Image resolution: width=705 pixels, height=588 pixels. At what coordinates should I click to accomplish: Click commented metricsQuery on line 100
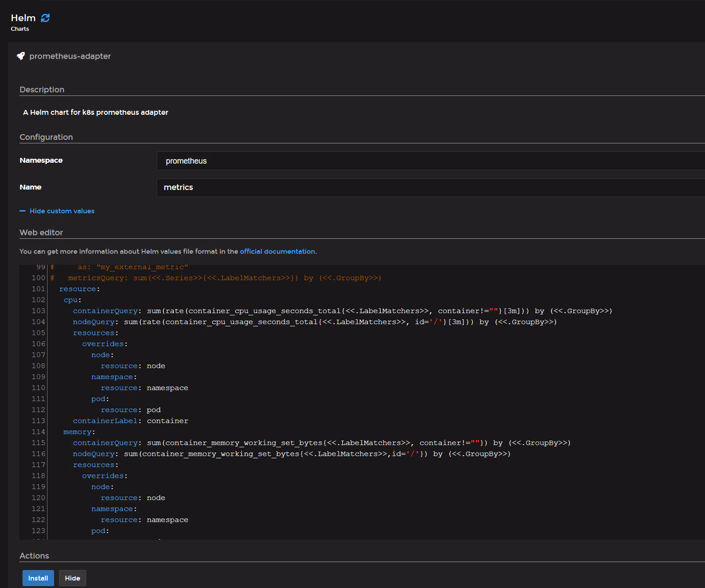click(x=216, y=278)
